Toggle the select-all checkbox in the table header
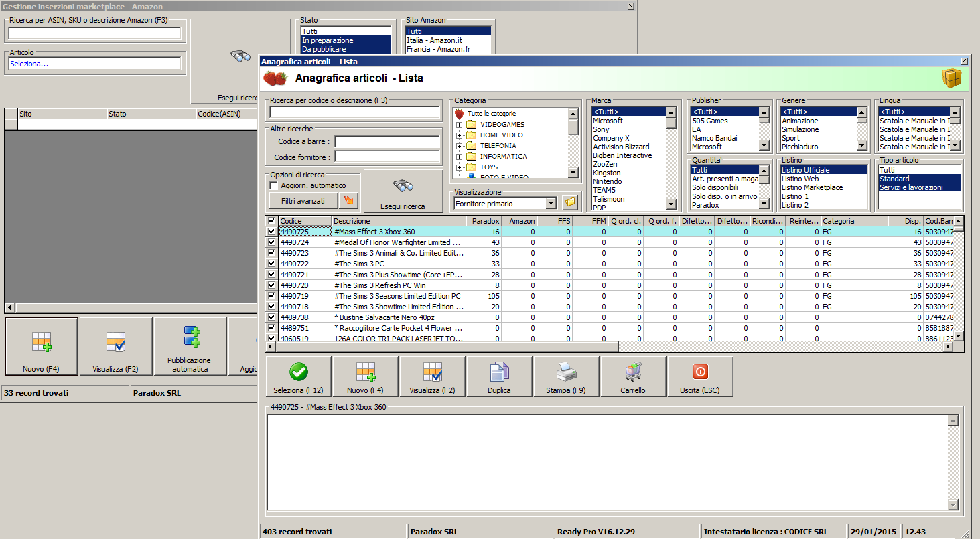Viewport: 980px width, 539px height. [271, 221]
